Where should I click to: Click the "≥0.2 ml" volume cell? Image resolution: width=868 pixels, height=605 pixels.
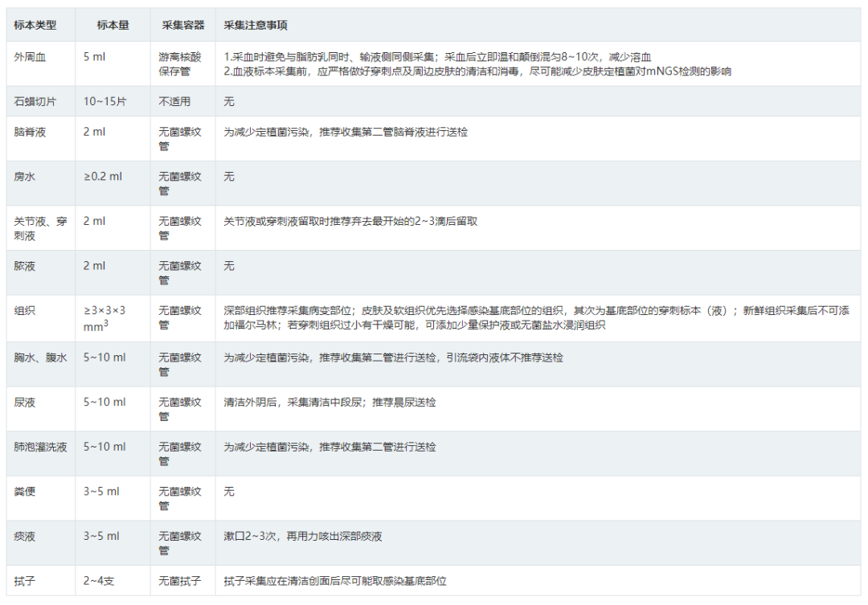[x=103, y=176]
